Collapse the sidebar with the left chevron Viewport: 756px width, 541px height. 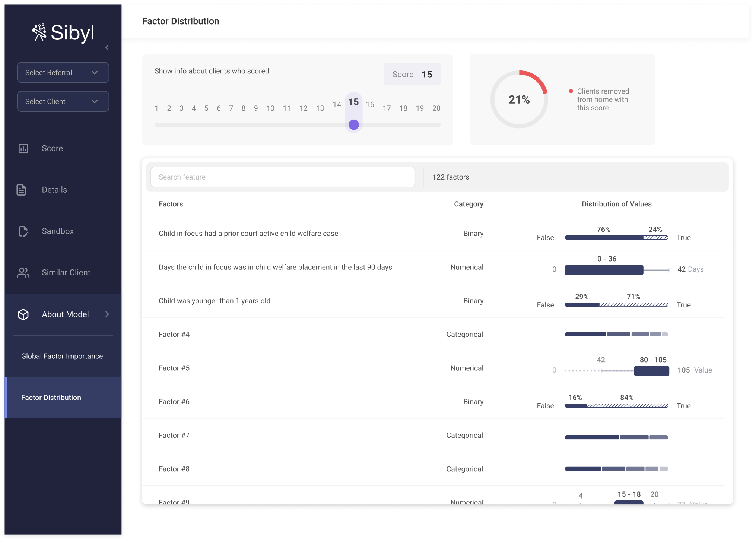click(107, 48)
